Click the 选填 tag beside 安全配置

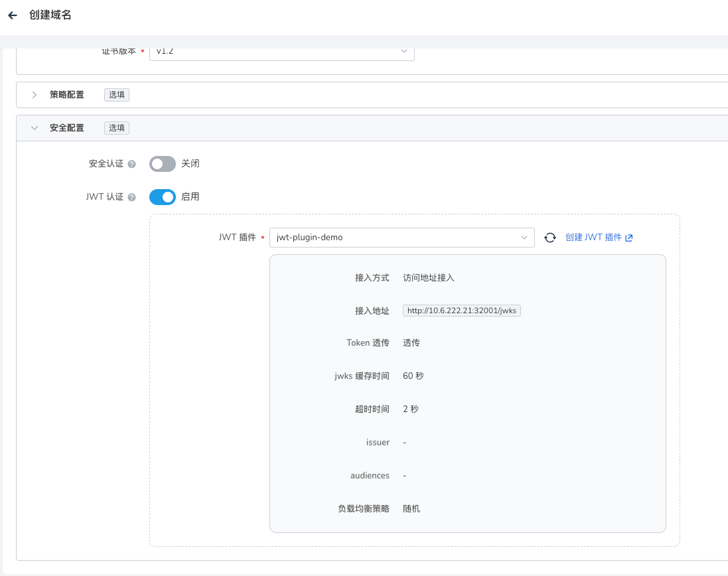[x=117, y=128]
